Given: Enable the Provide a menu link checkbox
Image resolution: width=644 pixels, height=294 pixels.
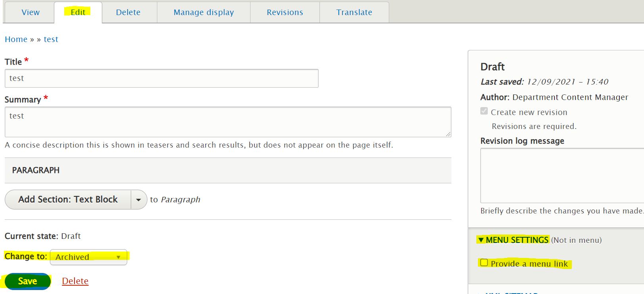Looking at the screenshot, I should tap(484, 263).
